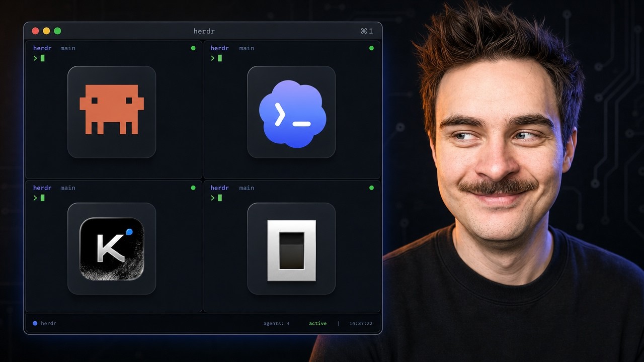This screenshot has width=644, height=362.
Task: Click the herdr label in the silver frame pane
Action: point(219,188)
